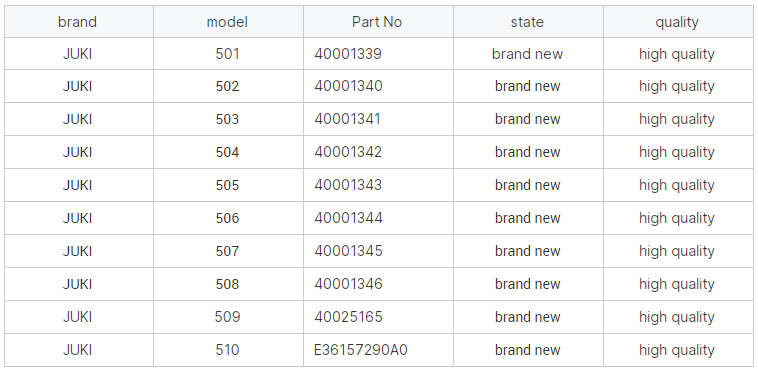
Task: Select model 506 cell
Action: [228, 218]
